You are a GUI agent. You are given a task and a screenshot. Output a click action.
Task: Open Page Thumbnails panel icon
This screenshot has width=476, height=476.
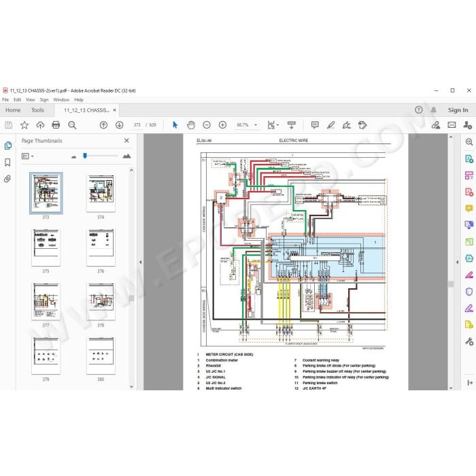[8, 146]
